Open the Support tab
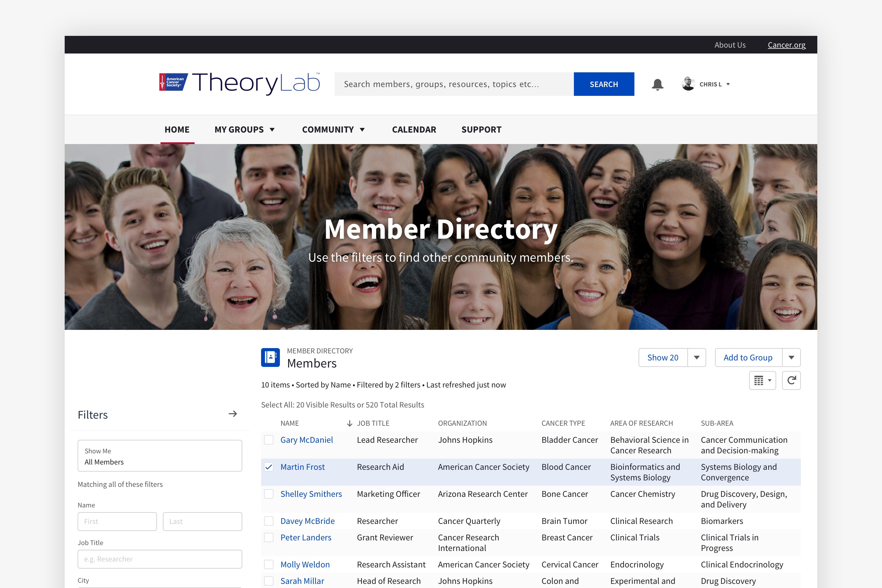 pyautogui.click(x=481, y=130)
